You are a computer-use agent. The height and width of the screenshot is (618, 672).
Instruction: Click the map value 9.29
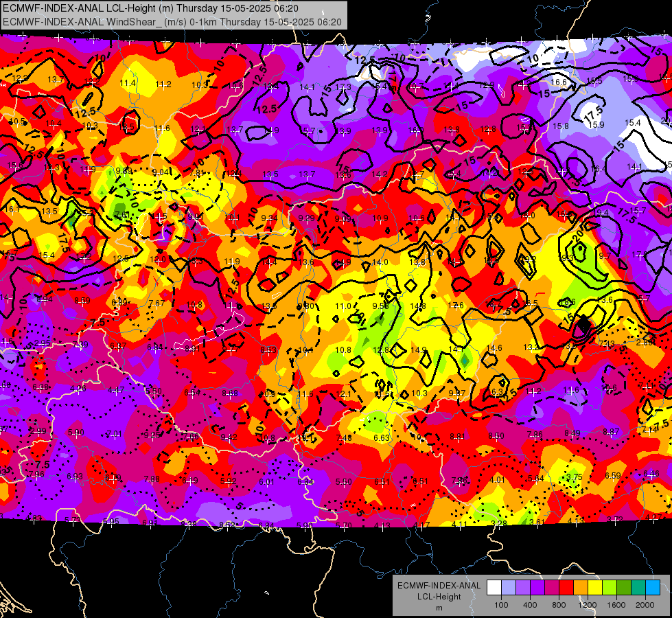point(306,218)
